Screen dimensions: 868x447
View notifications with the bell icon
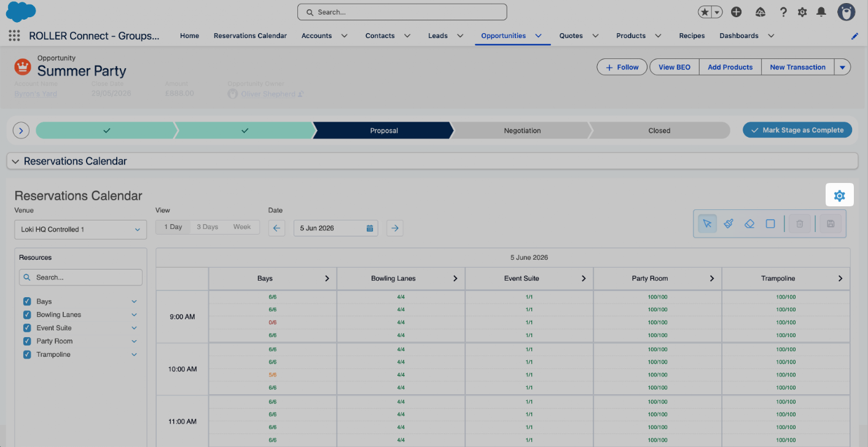click(821, 12)
